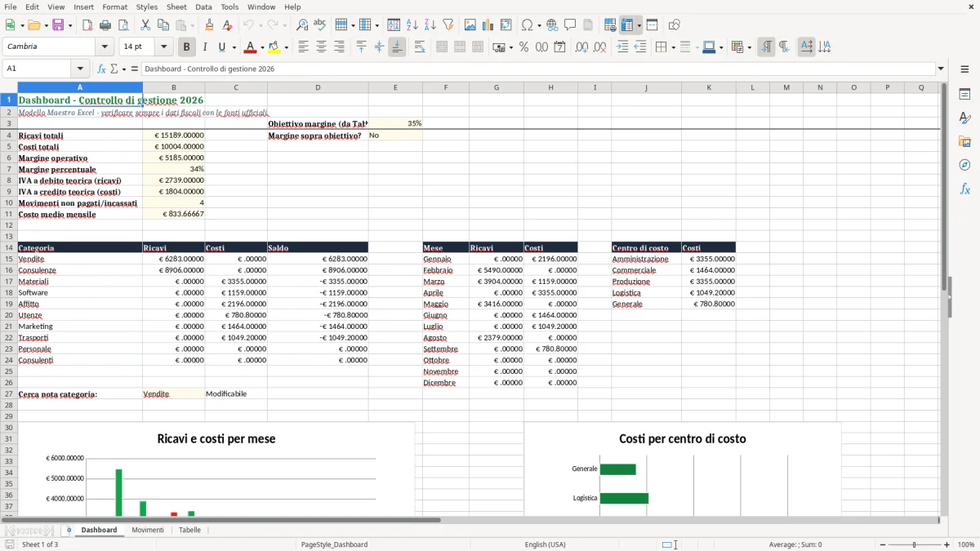Open the Conditional Formatting dropdown
This screenshot has height=551, width=980.
point(750,47)
